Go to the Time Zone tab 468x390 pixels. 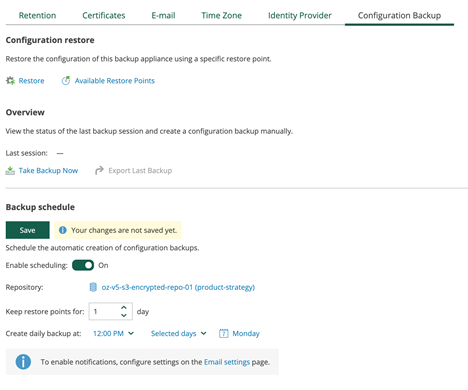(221, 15)
